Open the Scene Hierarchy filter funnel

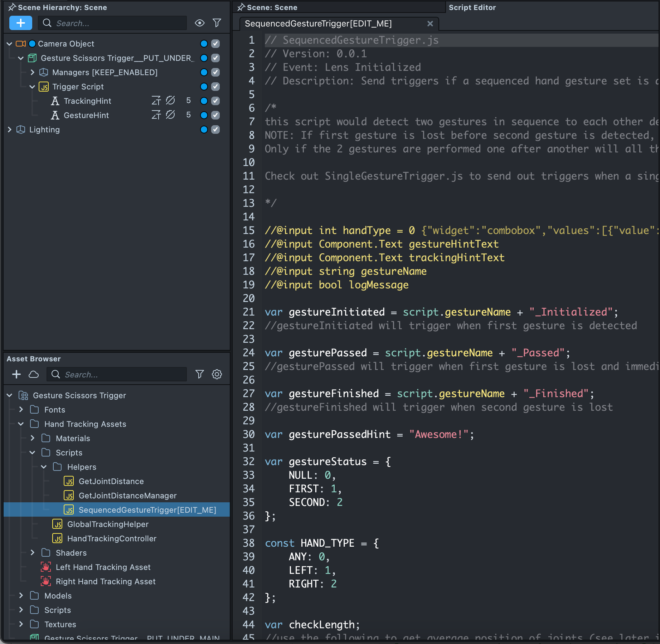(x=217, y=23)
